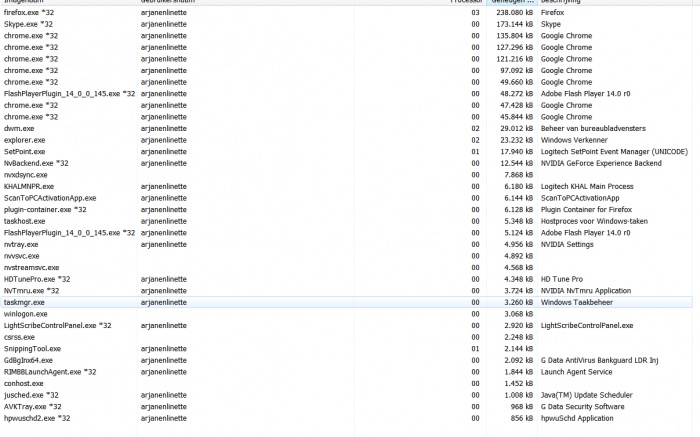Click the 4.568 kB memory value
This screenshot has height=437, width=700.
pos(518,268)
